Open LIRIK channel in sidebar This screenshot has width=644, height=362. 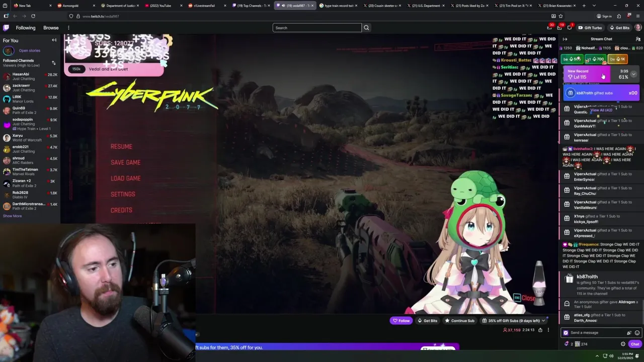[30, 99]
